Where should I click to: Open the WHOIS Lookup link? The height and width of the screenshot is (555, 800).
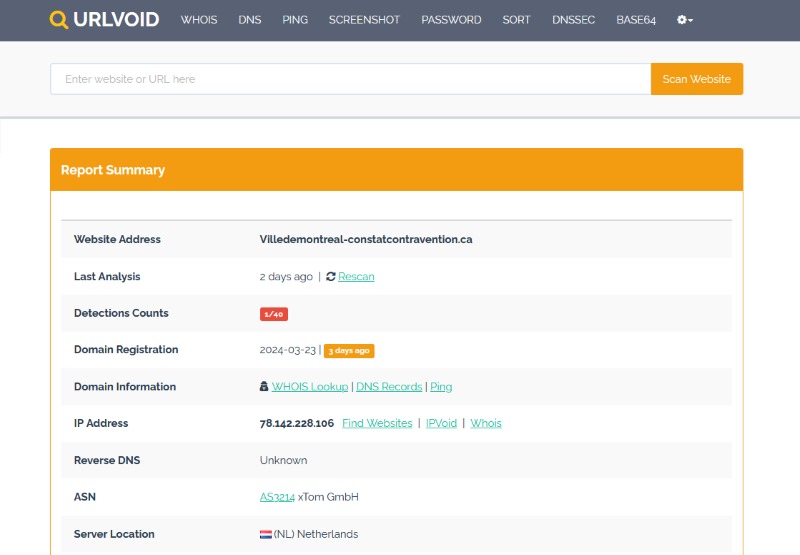point(310,387)
